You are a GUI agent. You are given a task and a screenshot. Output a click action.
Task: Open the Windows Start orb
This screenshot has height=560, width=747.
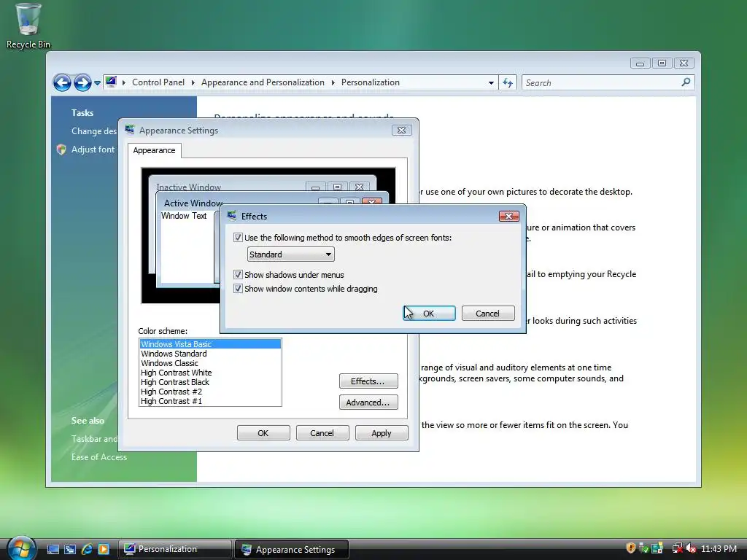[x=22, y=548]
